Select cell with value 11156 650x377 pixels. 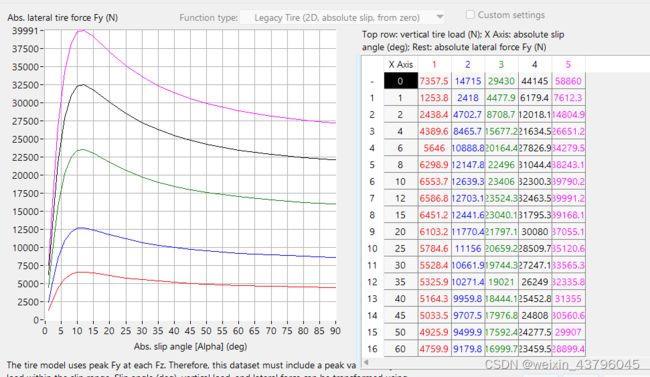(x=468, y=248)
